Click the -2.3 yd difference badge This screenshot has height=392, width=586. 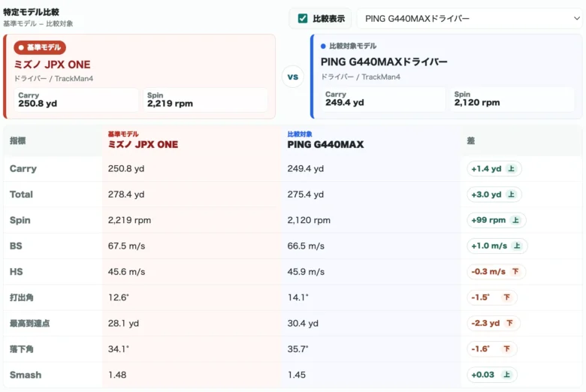[494, 323]
